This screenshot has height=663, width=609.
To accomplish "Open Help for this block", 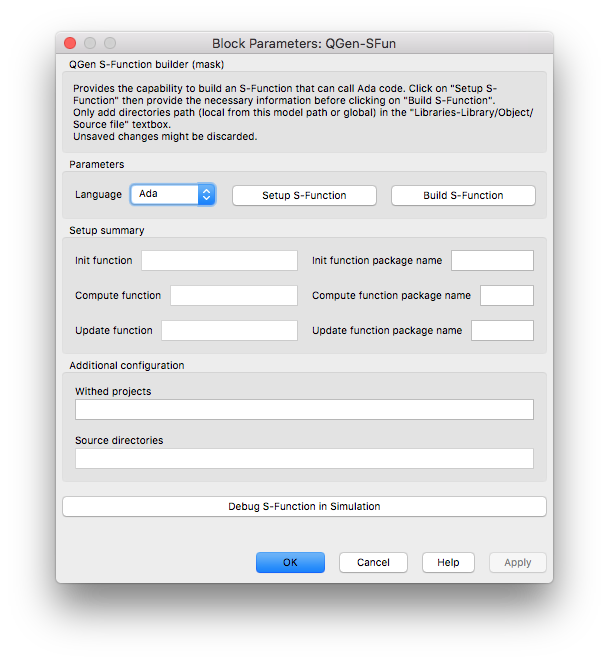I will tap(448, 562).
